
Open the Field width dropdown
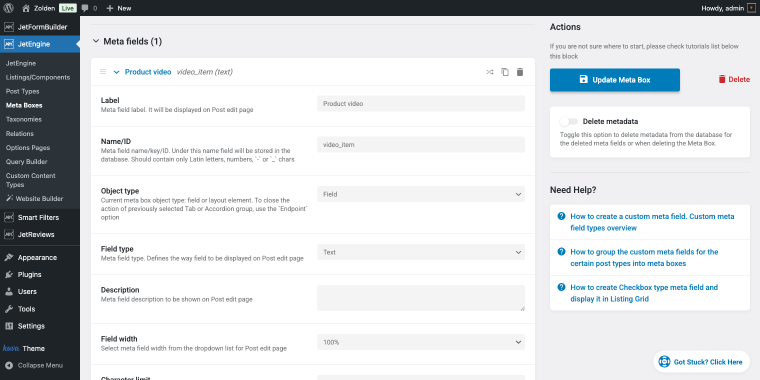click(x=421, y=342)
